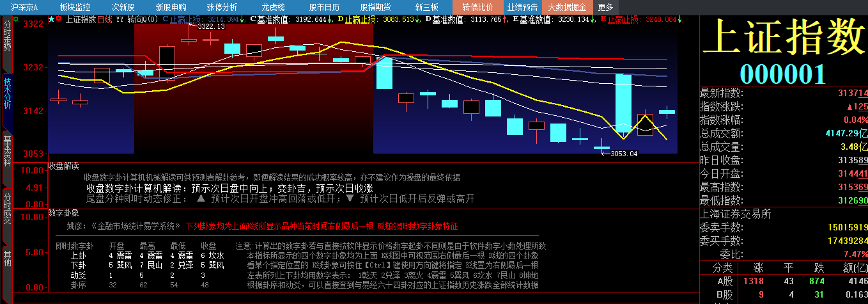
Task: Show the 股市日历 tab
Action: pos(324,7)
